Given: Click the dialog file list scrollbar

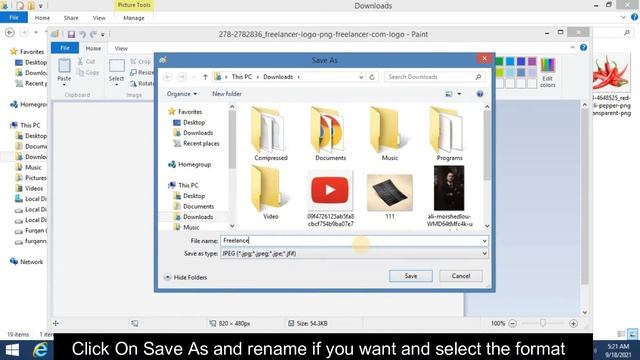Looking at the screenshot, I should [487, 145].
